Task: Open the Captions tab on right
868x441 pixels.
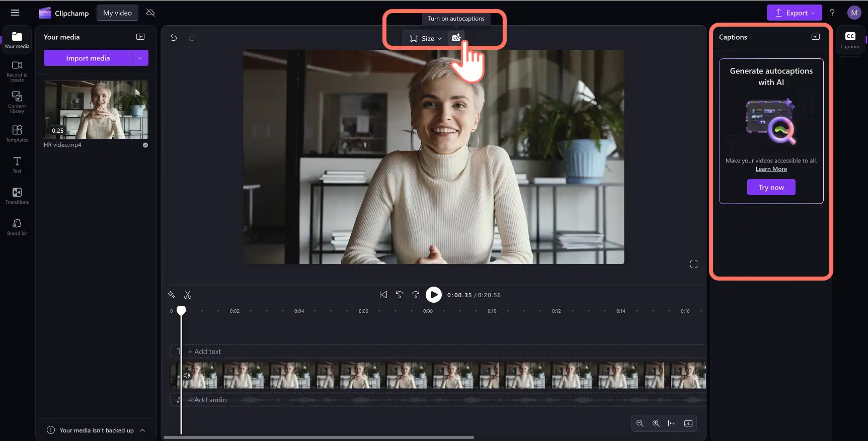Action: point(850,40)
